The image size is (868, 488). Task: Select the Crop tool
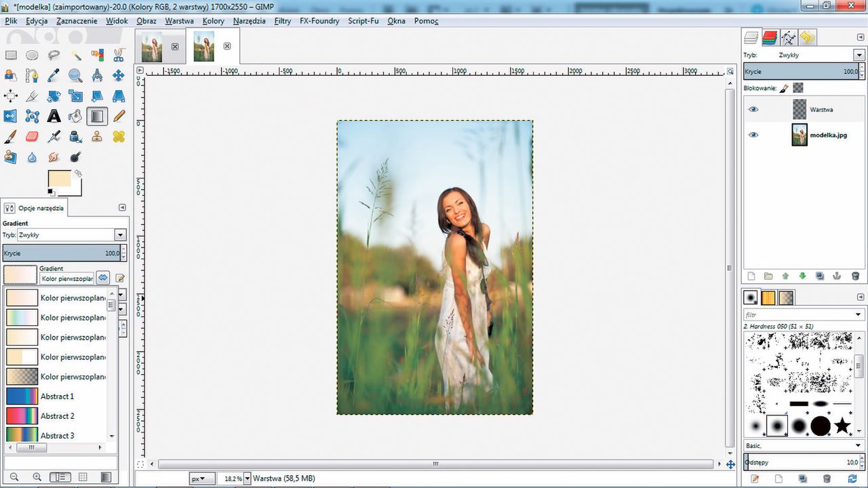click(32, 96)
